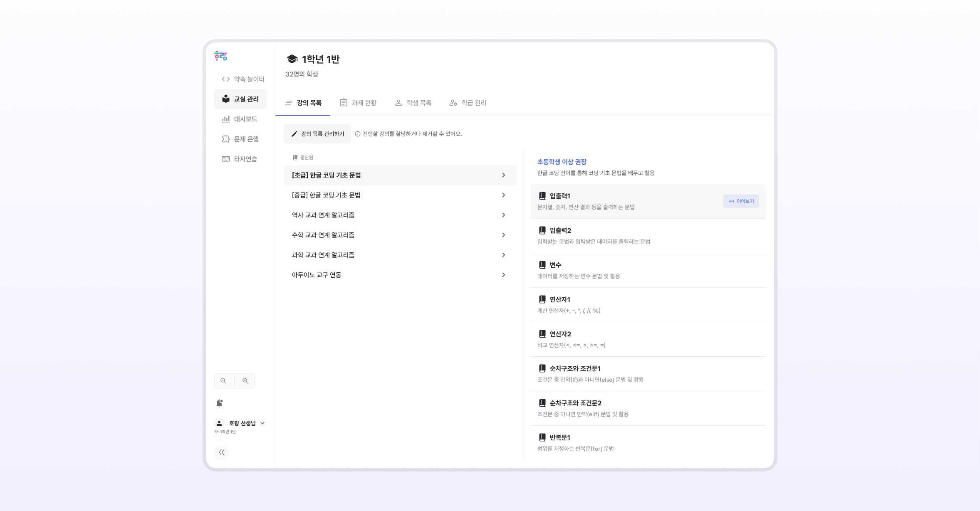The image size is (980, 511).
Task: Collapse the sidebar with double chevron icon
Action: coord(222,452)
